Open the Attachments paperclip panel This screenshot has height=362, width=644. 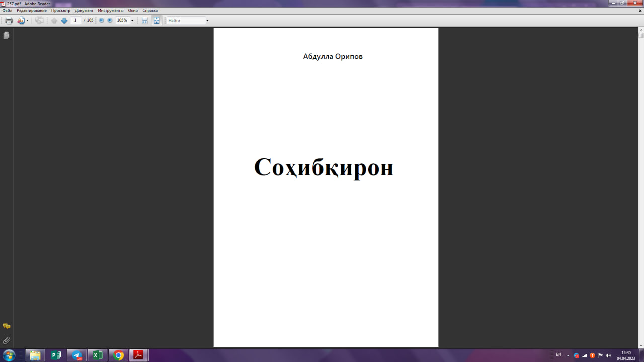pos(6,340)
